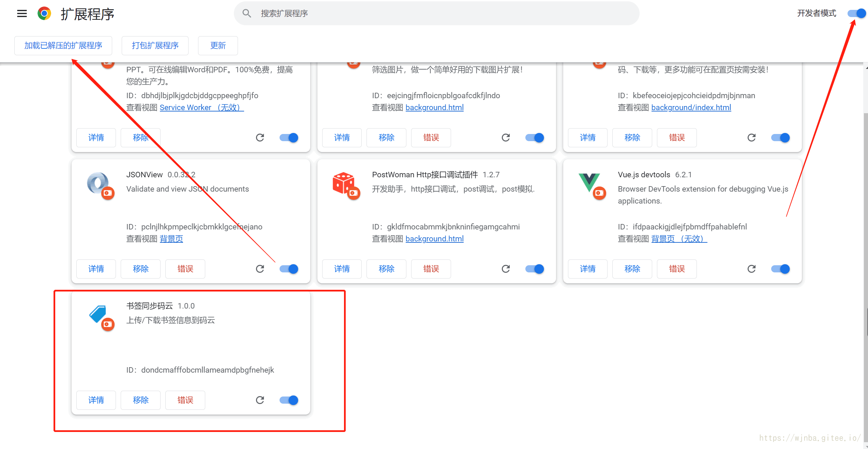868x449 pixels.
Task: Click the Chrome logo icon
Action: (44, 14)
